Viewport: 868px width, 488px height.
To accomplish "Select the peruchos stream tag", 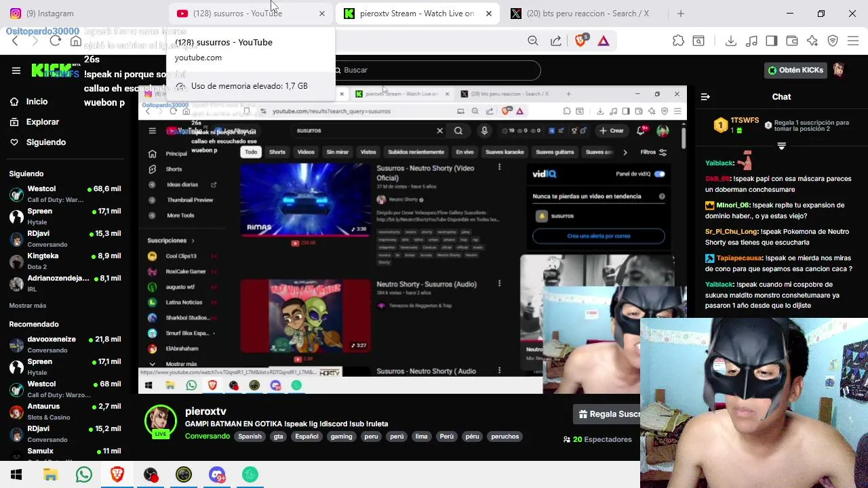I will (x=505, y=436).
